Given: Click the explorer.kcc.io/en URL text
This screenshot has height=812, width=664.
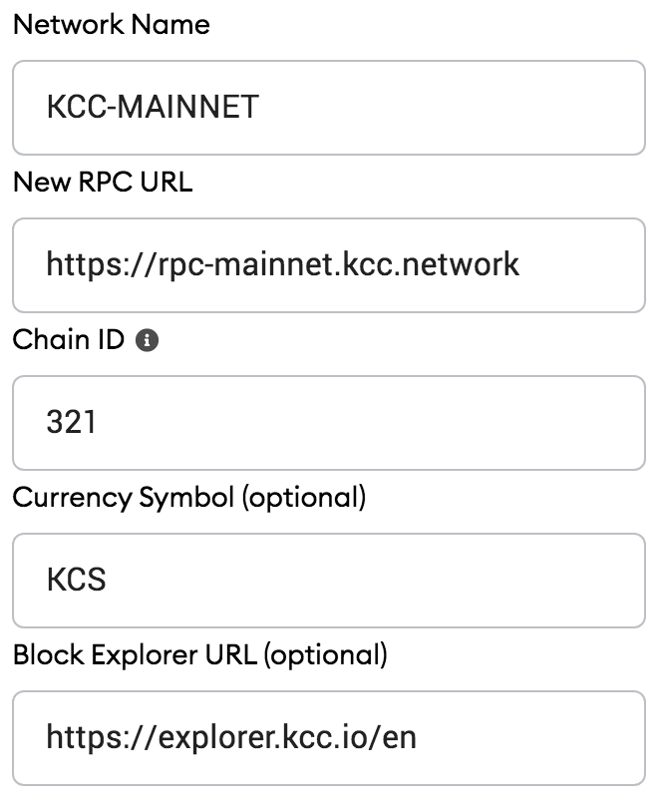Looking at the screenshot, I should (x=231, y=738).
